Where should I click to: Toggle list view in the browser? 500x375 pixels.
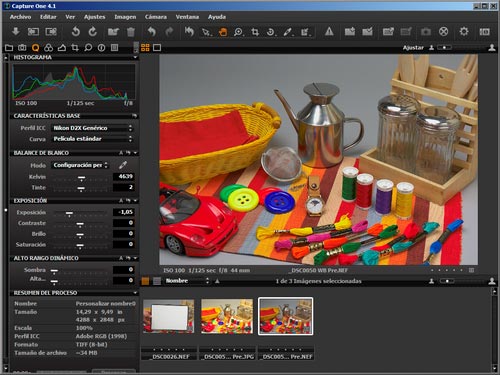(157, 281)
